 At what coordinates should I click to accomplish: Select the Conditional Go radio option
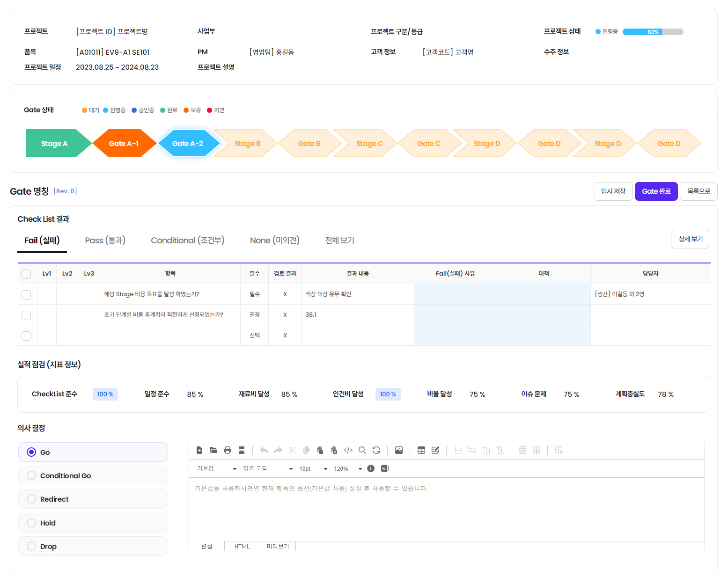[31, 475]
